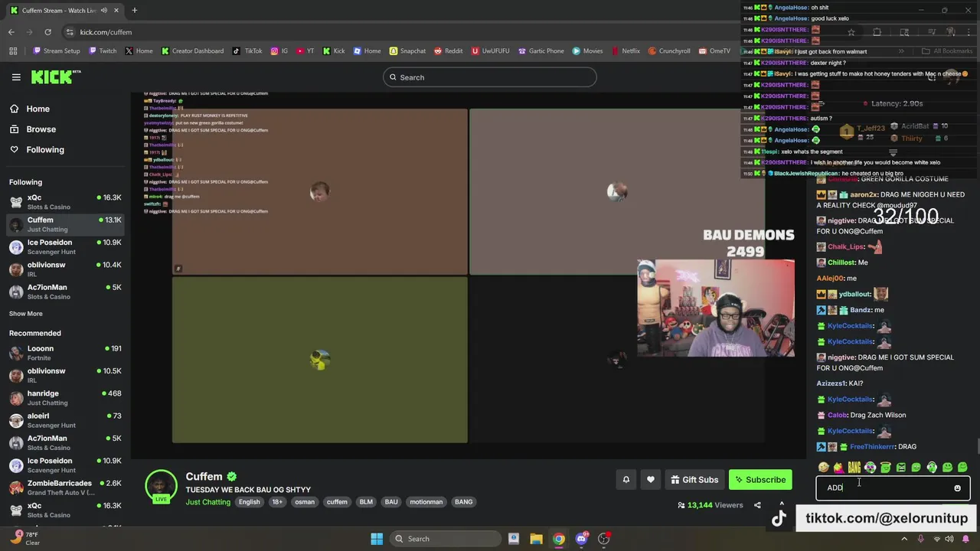
Task: Open the Stream Setup bookmark
Action: (57, 51)
